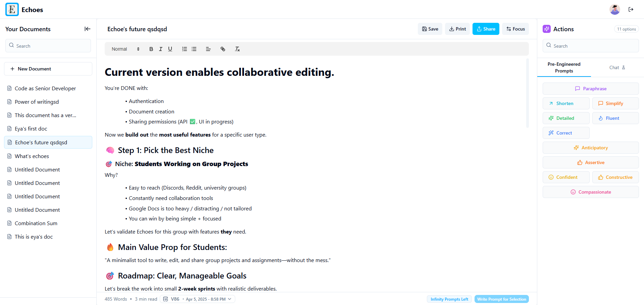The height and width of the screenshot is (305, 644).
Task: Collapse the Your Documents sidebar
Action: point(87,29)
